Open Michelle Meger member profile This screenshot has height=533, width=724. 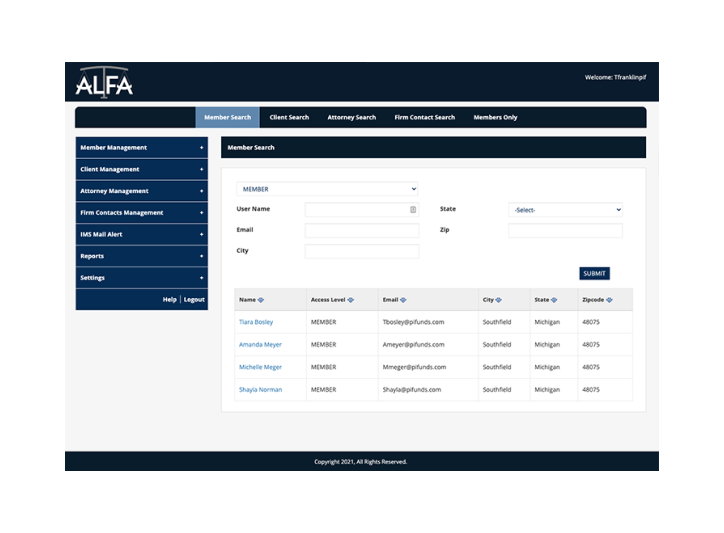click(260, 367)
